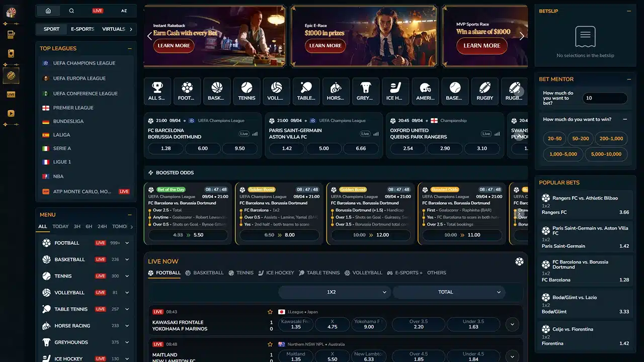This screenshot has width=644, height=362.
Task: Show the next promo banner
Action: (522, 36)
